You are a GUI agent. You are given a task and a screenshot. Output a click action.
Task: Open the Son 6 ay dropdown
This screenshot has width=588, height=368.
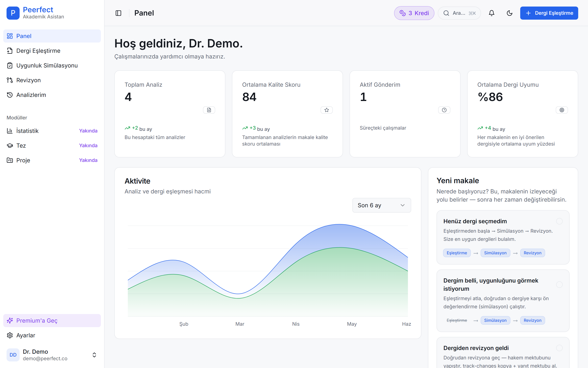[381, 205]
